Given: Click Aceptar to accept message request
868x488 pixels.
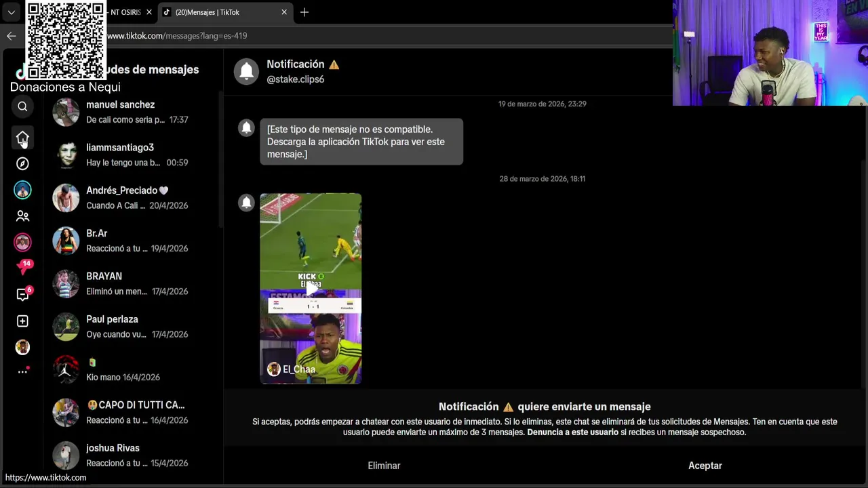Looking at the screenshot, I should point(705,466).
